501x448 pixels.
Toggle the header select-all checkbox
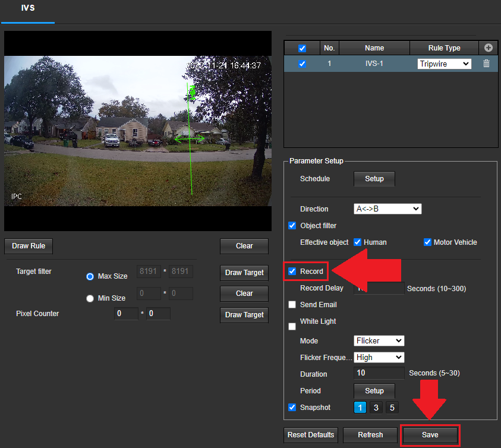(302, 48)
